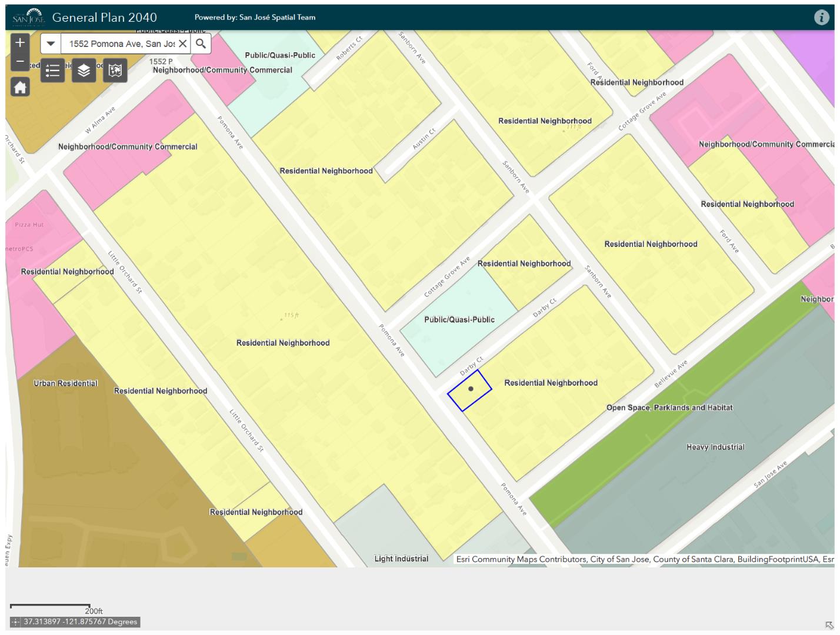Expand overview map arrow in bottom-right corner
The height and width of the screenshot is (635, 840).
pos(829,625)
